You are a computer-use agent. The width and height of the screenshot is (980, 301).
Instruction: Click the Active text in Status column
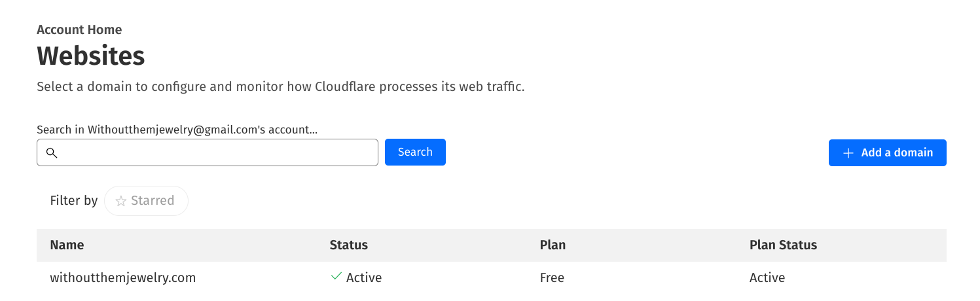pyautogui.click(x=364, y=277)
